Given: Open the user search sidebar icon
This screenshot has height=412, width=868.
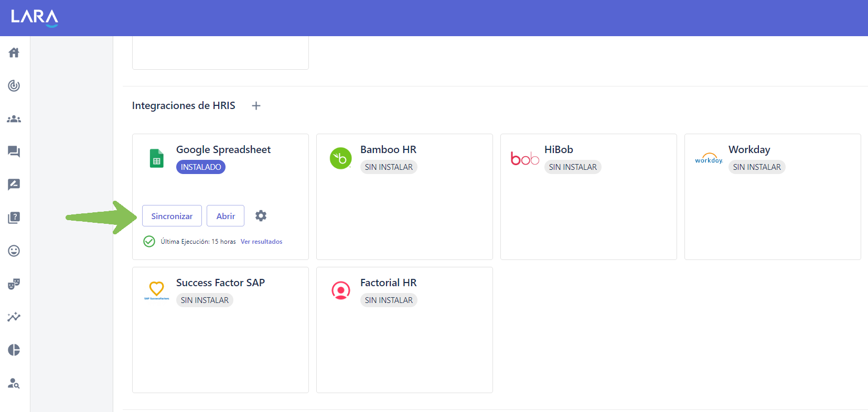Looking at the screenshot, I should tap(14, 383).
